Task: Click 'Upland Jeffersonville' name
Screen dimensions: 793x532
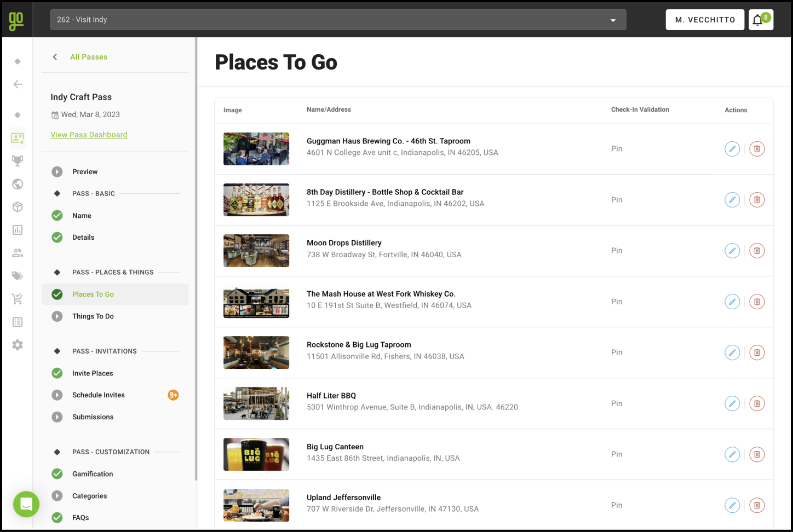Action: point(343,498)
